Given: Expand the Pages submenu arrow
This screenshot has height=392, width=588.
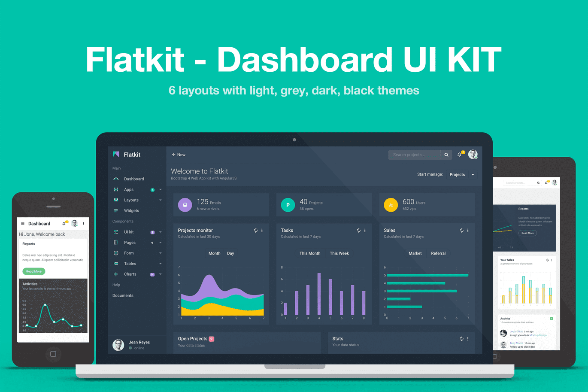Looking at the screenshot, I should [161, 243].
